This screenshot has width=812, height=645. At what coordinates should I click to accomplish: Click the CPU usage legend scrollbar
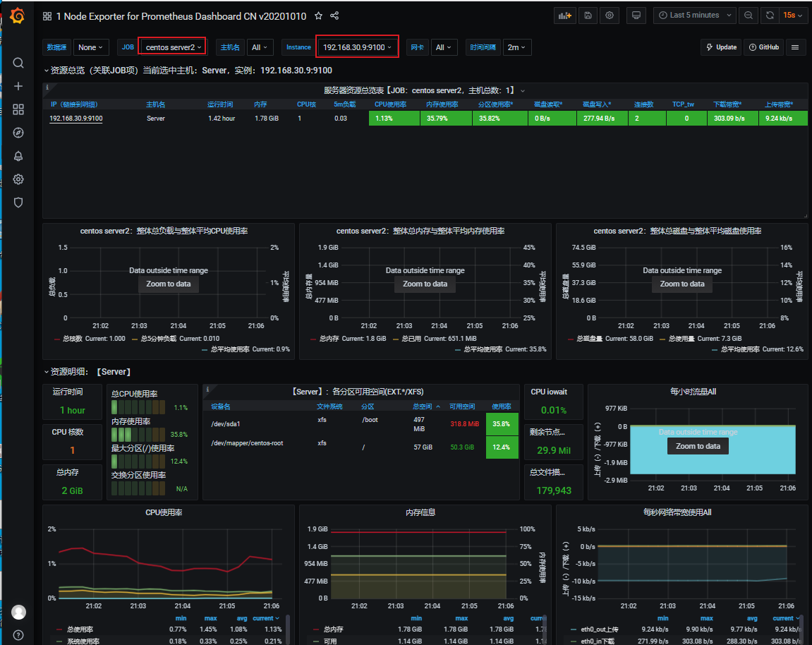coord(287,629)
